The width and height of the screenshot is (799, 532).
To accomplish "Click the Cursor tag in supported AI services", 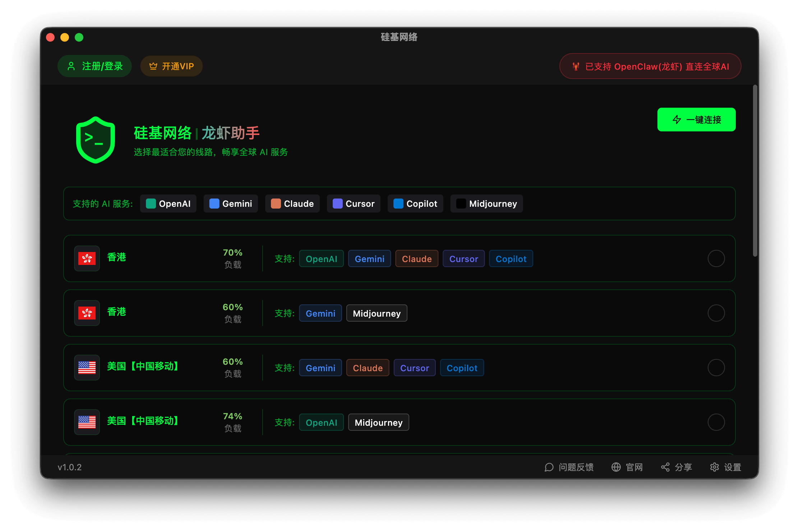I will (x=354, y=204).
